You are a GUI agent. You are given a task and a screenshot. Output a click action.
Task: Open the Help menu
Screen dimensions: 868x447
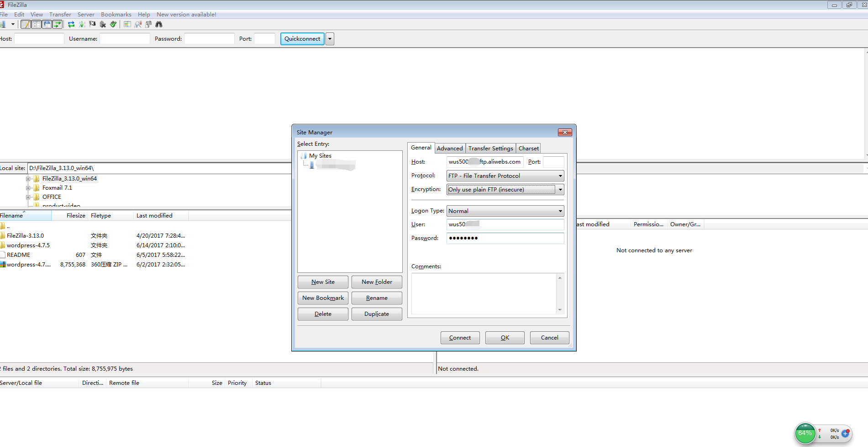pyautogui.click(x=144, y=14)
